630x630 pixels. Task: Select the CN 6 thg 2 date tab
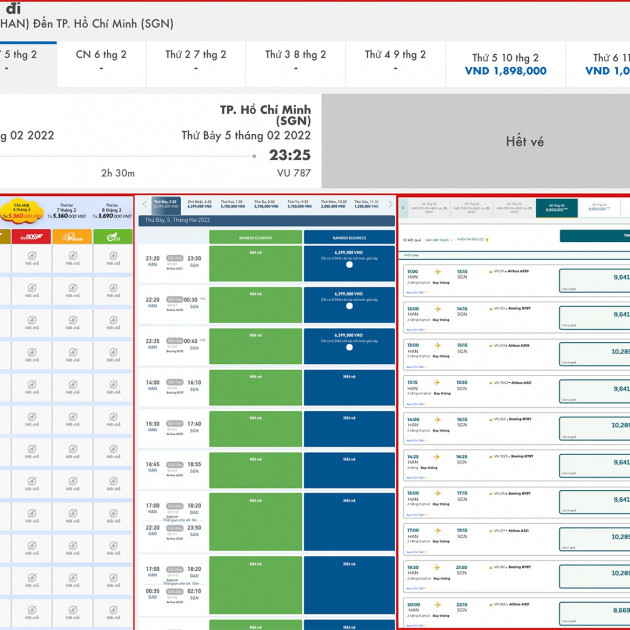click(101, 64)
